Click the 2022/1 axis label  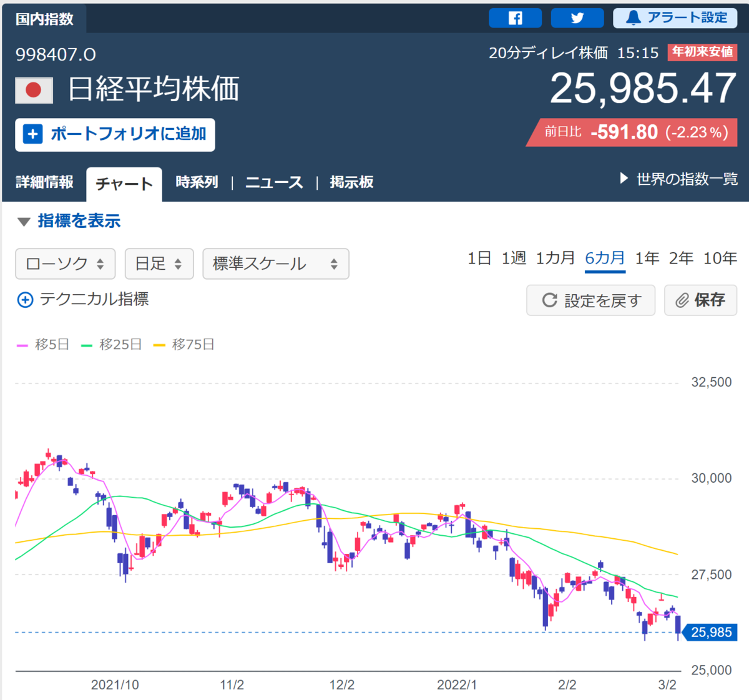tap(457, 685)
